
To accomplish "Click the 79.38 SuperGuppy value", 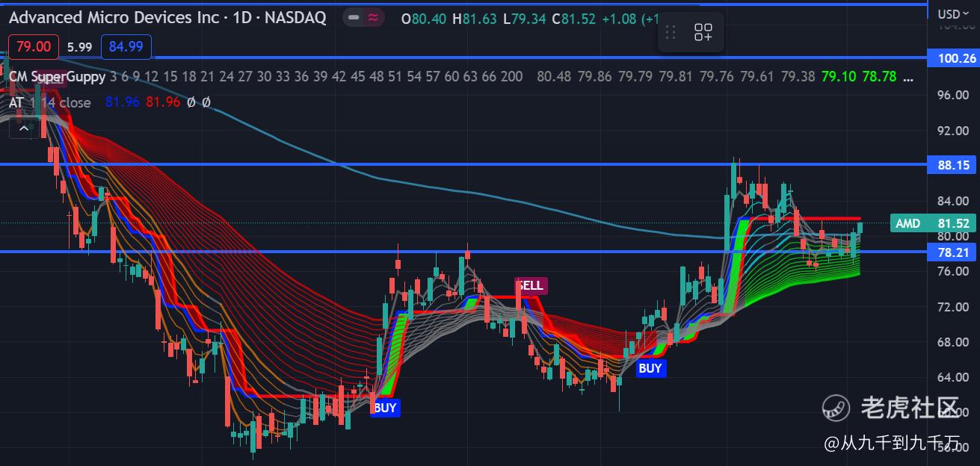I will click(x=798, y=76).
